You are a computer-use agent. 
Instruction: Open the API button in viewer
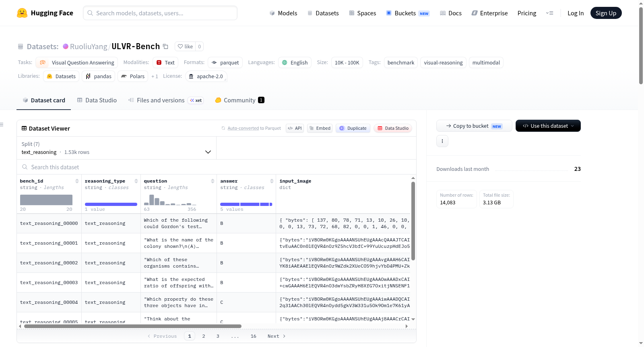click(x=295, y=128)
